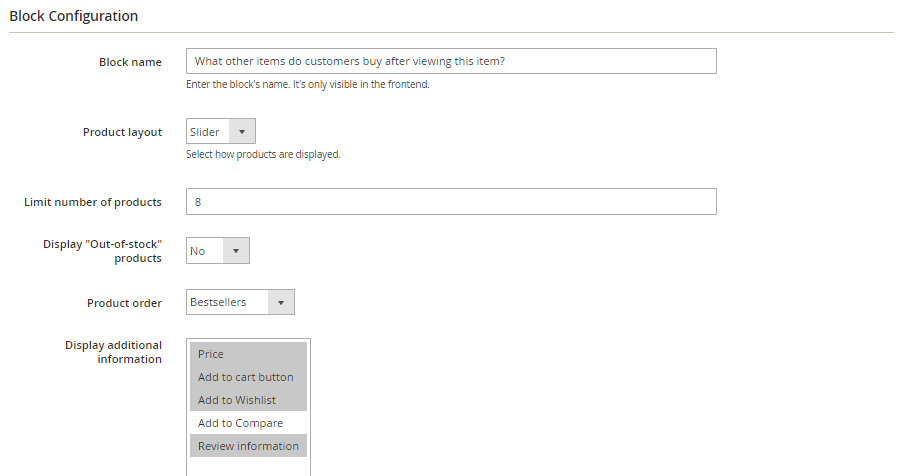Open the Product order Bestsellers dropdown
Viewport: 914px width, 476px height.
(x=240, y=302)
